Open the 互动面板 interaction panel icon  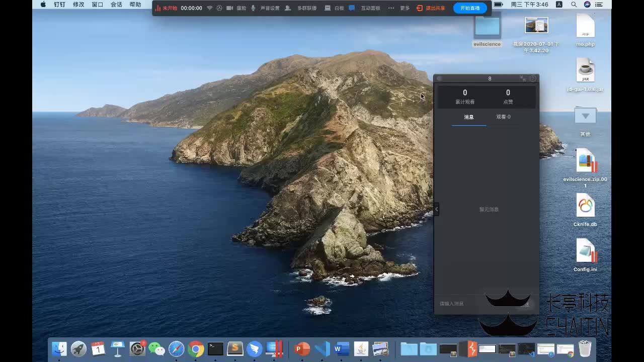click(352, 8)
